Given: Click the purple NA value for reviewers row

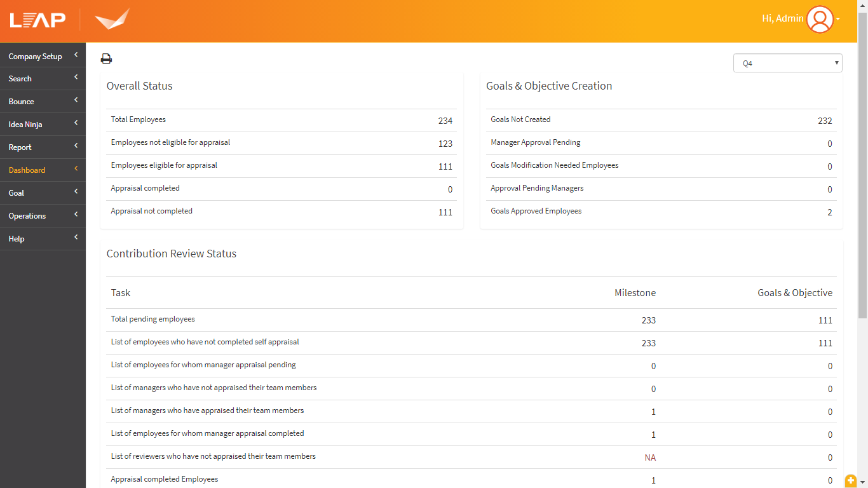Looking at the screenshot, I should pos(650,457).
